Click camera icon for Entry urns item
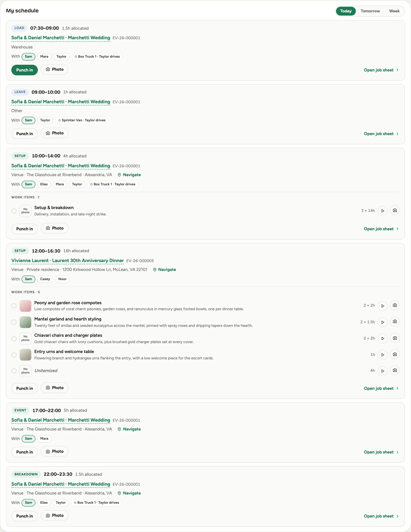411x532 pixels. point(395,354)
